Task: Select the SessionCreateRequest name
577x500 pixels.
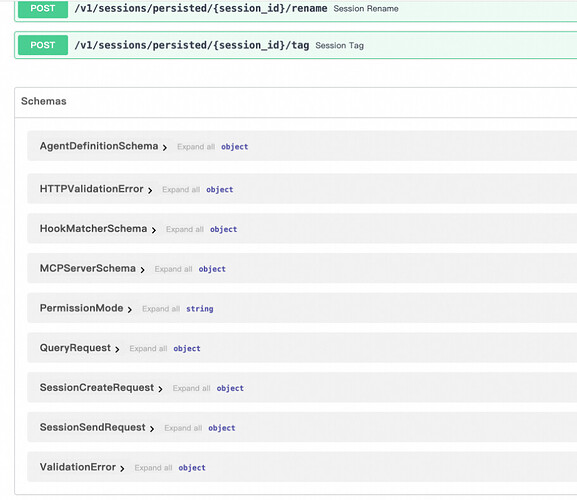Action: click(x=97, y=387)
